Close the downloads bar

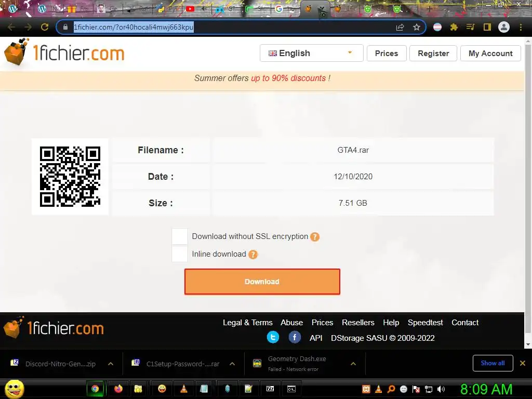pyautogui.click(x=523, y=363)
